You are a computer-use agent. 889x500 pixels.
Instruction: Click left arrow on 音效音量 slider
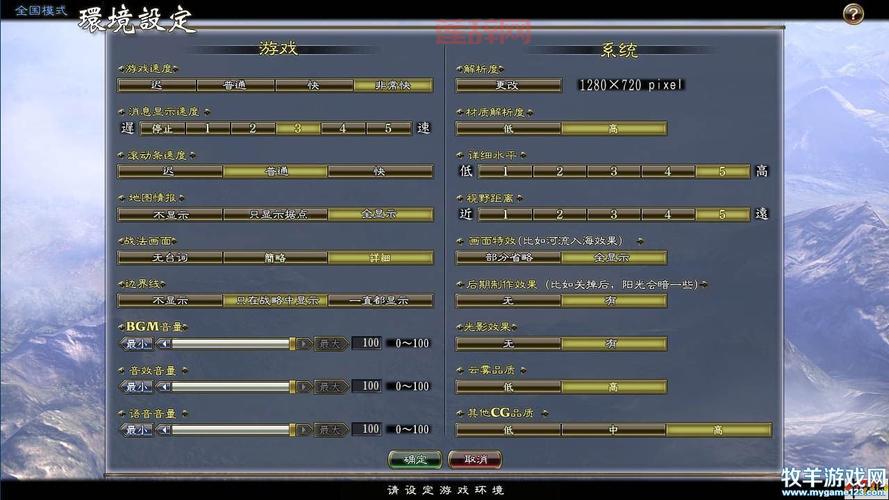click(x=164, y=387)
